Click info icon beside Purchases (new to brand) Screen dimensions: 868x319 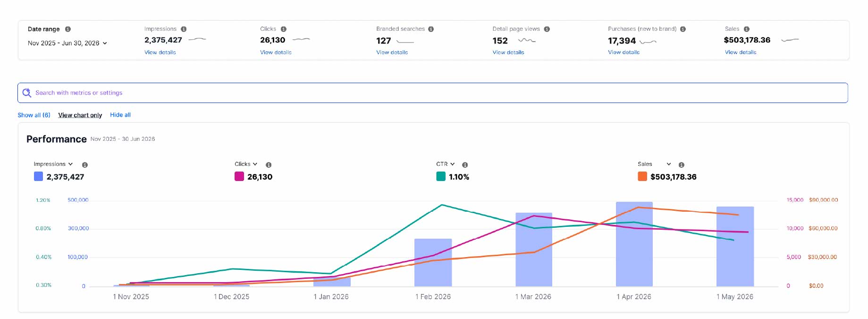[683, 29]
